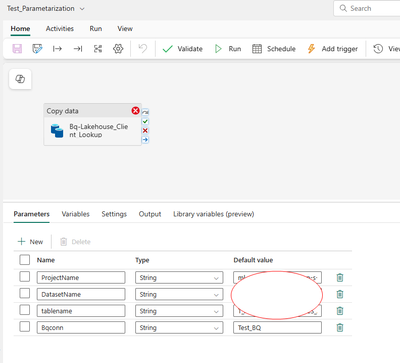The image size is (400, 363).
Task: Select the Bq-Lakehouse_Client Lookup activity label
Action: click(99, 131)
